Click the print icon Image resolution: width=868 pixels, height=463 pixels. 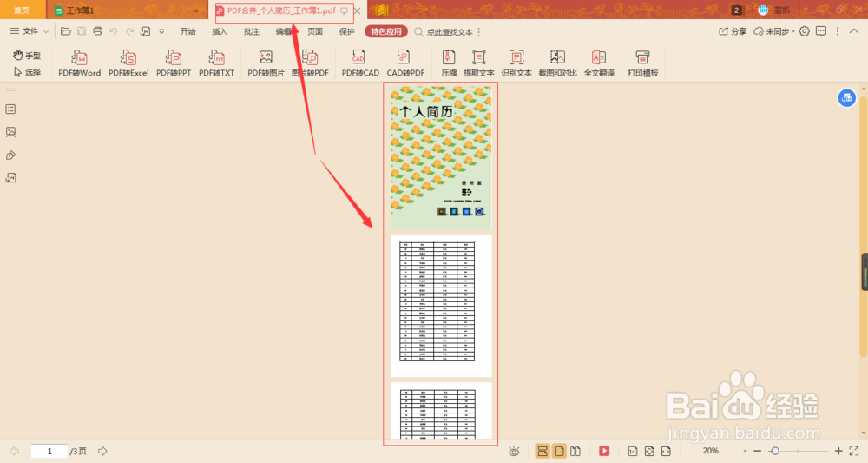click(97, 31)
